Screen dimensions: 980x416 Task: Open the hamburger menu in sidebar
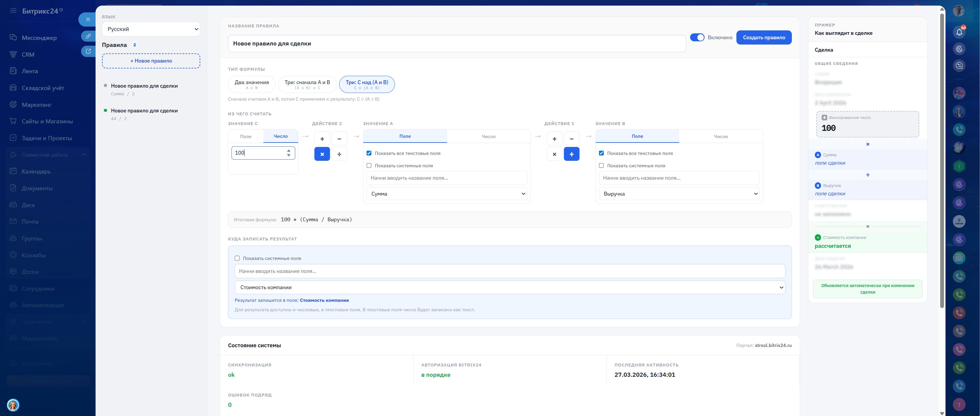13,11
